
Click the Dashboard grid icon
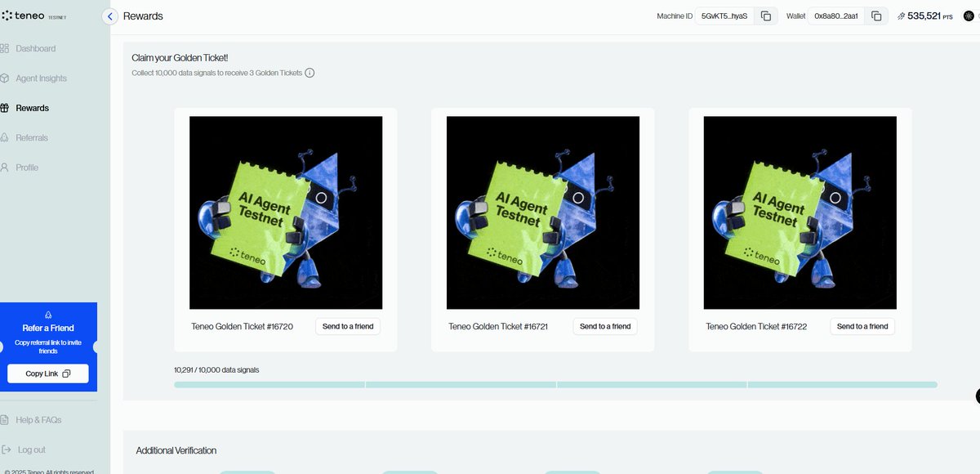[5, 48]
